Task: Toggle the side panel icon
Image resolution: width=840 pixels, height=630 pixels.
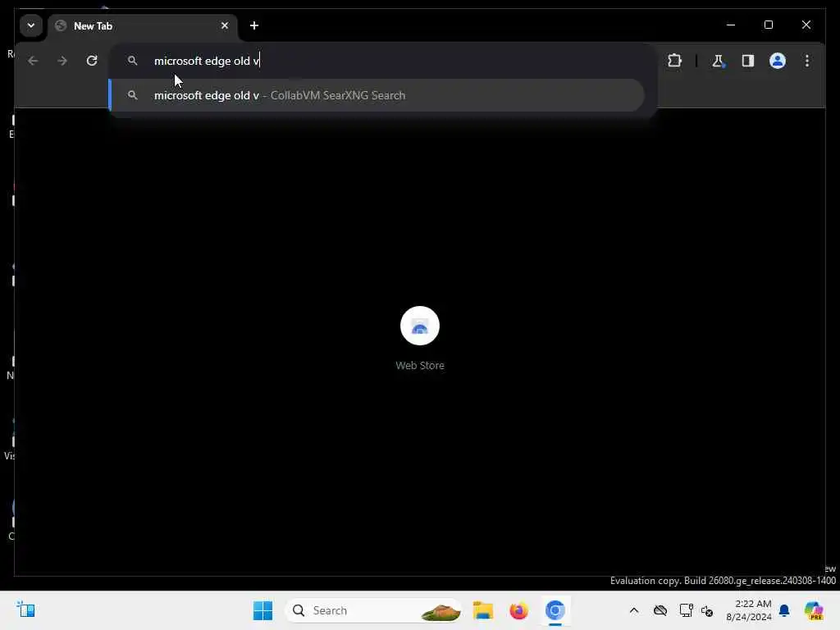Action: [748, 61]
